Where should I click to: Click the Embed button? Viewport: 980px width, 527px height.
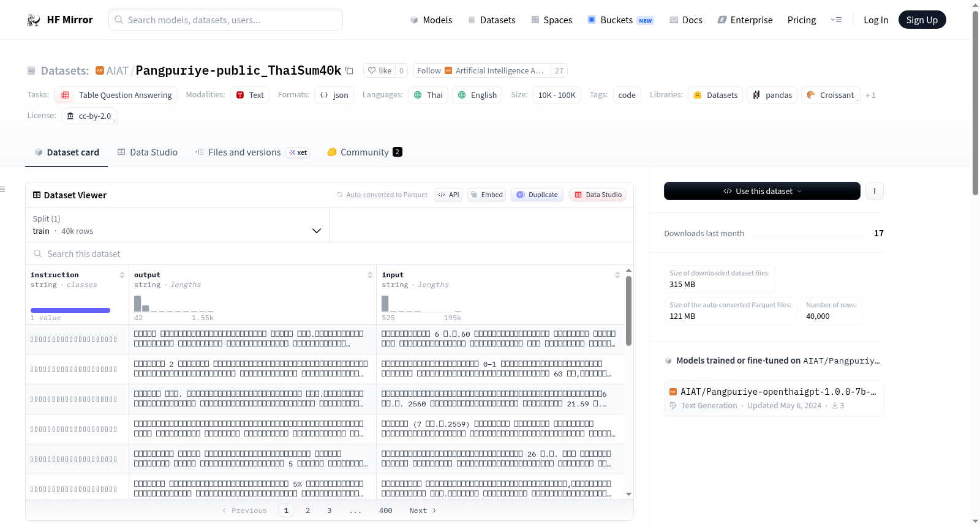(486, 195)
